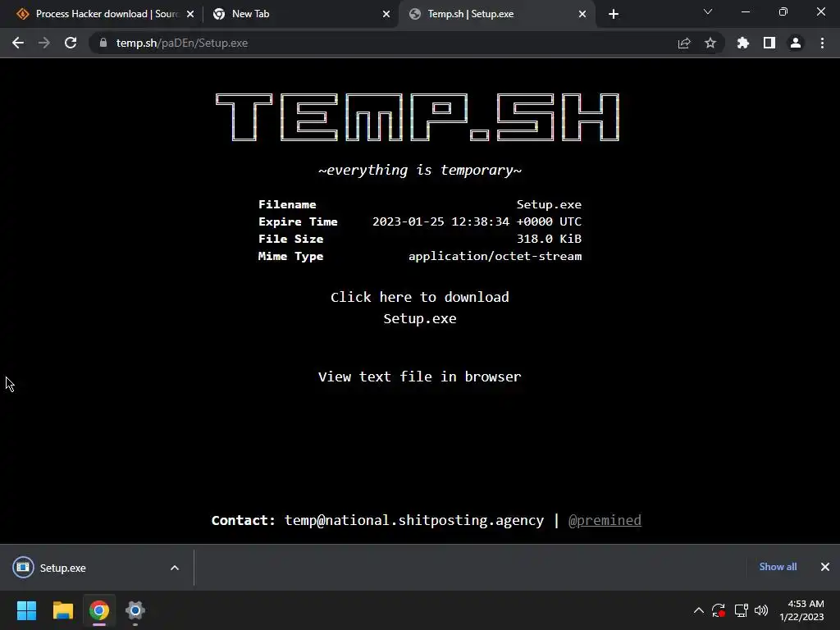Open a new tab with plus button

click(x=614, y=14)
